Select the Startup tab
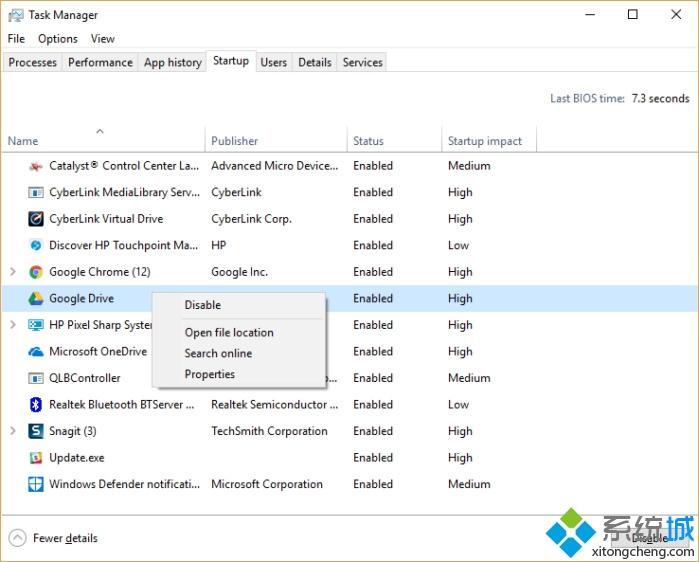The height and width of the screenshot is (562, 699). tap(231, 61)
